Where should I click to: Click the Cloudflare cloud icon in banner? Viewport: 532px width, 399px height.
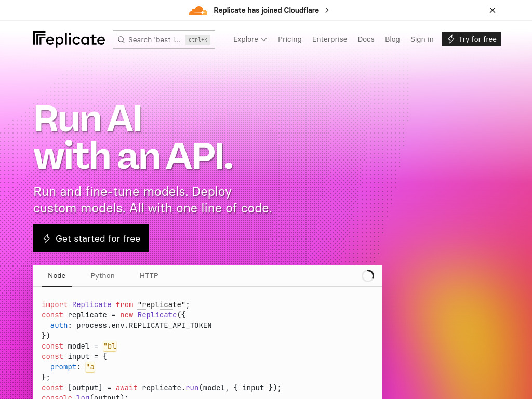(x=198, y=10)
